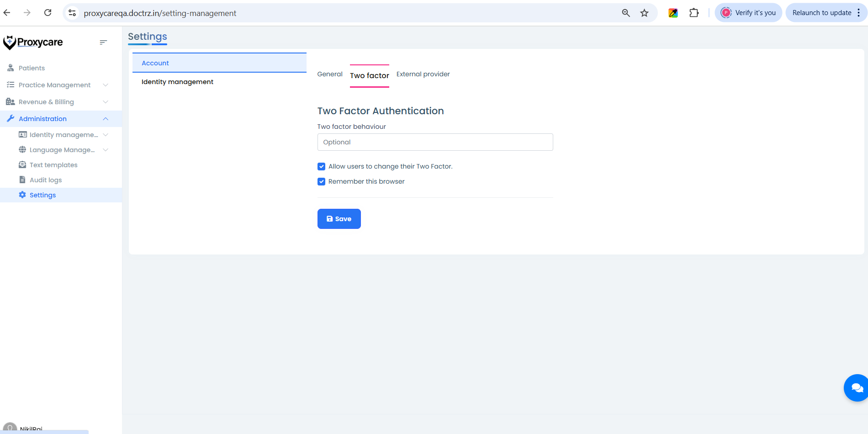Open the chat support bubble icon
868x434 pixels.
click(856, 388)
